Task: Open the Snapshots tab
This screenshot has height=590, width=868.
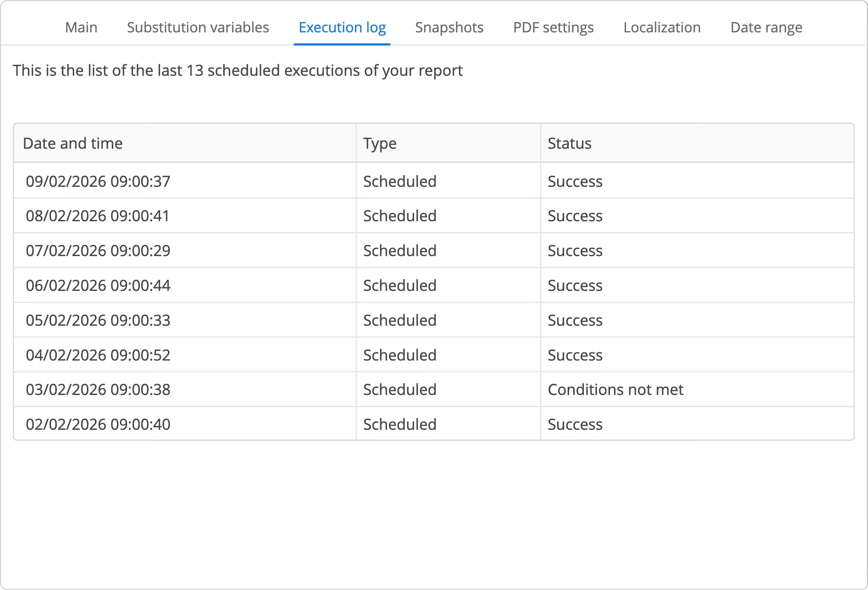Action: 449,27
